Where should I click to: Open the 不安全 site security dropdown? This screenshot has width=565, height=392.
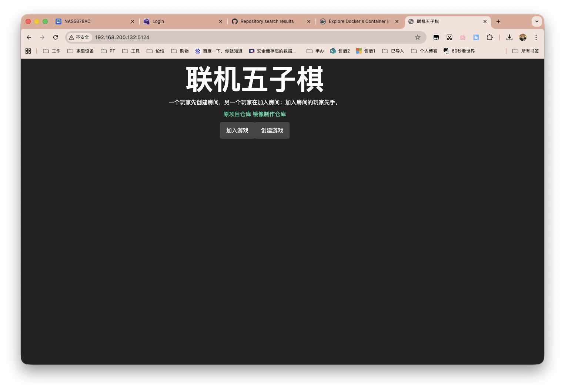(x=79, y=37)
